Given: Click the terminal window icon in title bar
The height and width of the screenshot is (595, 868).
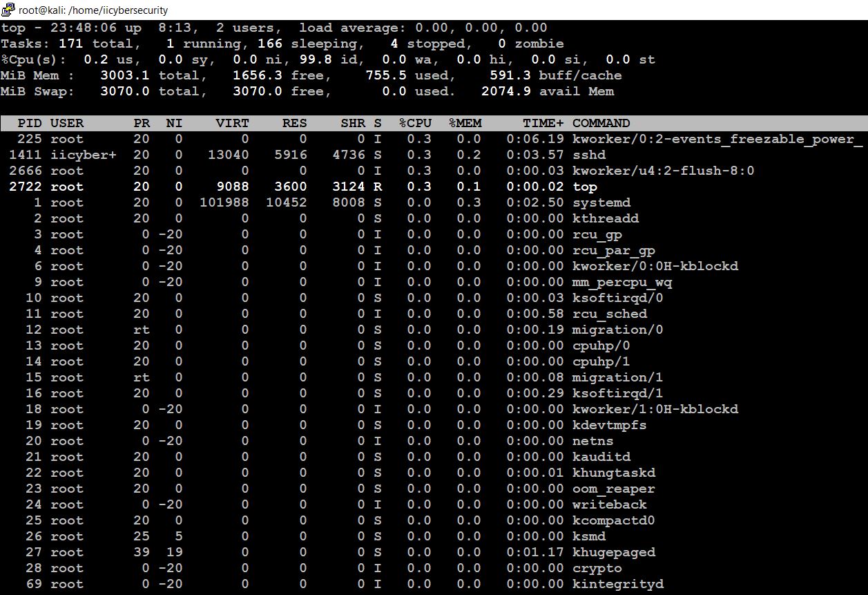Looking at the screenshot, I should pos(8,10).
